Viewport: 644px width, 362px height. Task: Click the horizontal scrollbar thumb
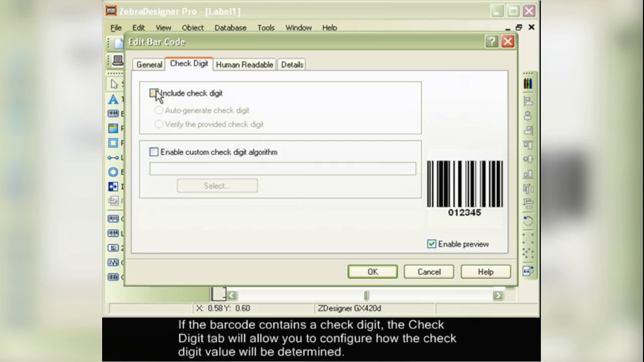point(366,296)
